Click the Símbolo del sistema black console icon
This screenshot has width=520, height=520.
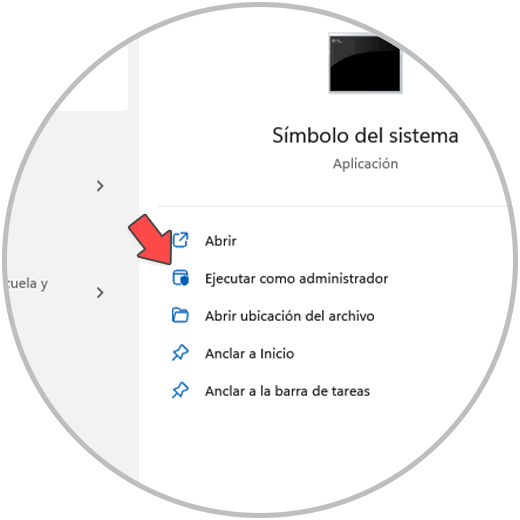(x=365, y=63)
